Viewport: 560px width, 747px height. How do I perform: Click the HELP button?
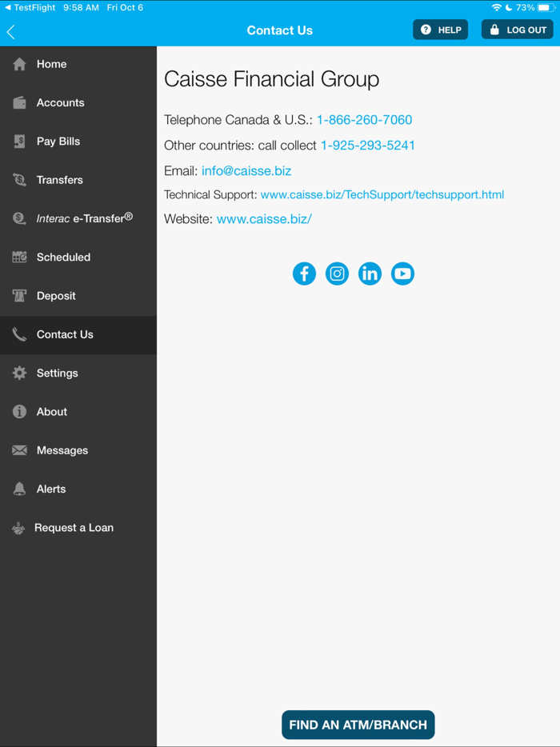pos(440,30)
